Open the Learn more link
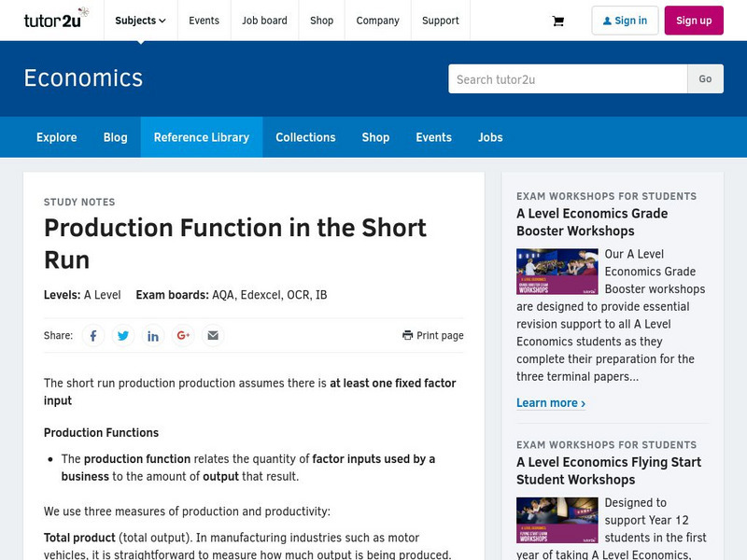The image size is (747, 560). pyautogui.click(x=551, y=403)
